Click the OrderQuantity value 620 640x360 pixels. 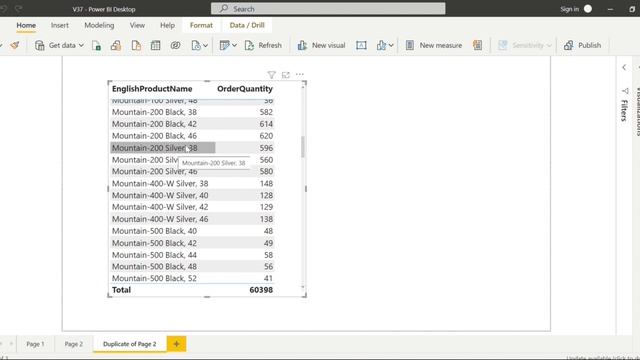tap(266, 136)
